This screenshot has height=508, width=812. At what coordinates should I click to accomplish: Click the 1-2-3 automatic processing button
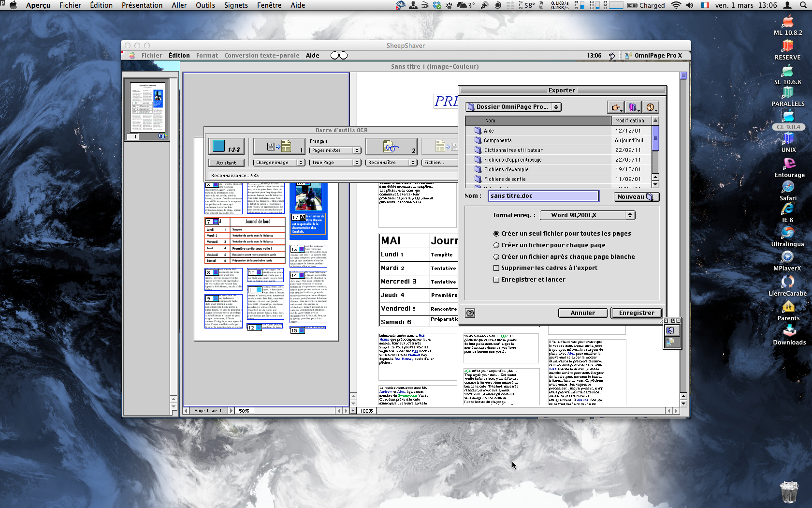[x=226, y=146]
